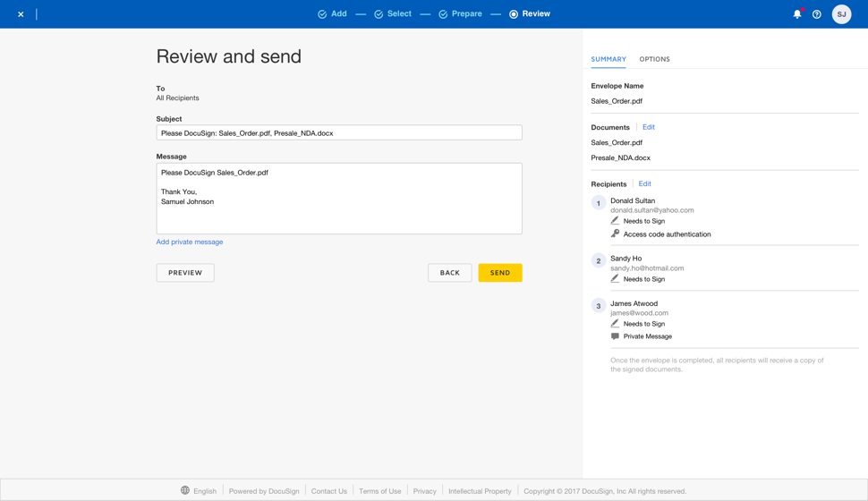This screenshot has height=501, width=868.
Task: Switch to the Summary tab
Action: pos(608,59)
